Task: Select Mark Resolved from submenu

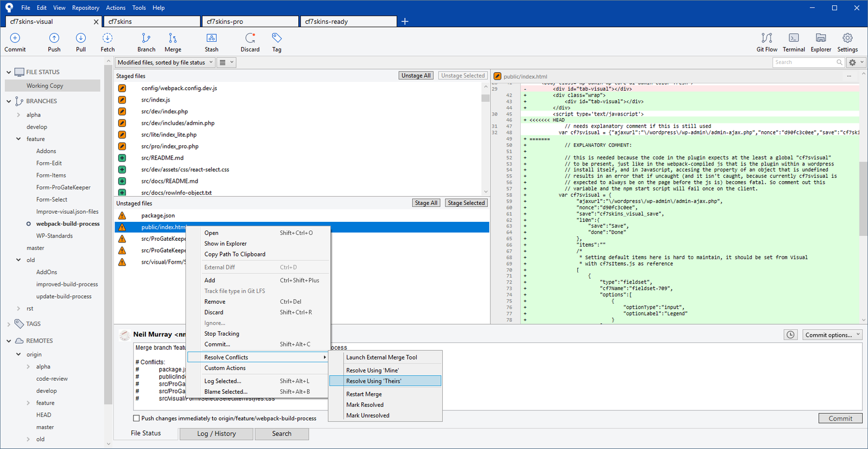Action: (x=365, y=405)
